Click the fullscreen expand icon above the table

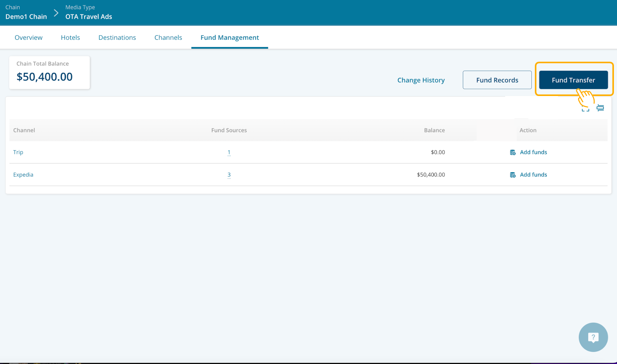[585, 108]
